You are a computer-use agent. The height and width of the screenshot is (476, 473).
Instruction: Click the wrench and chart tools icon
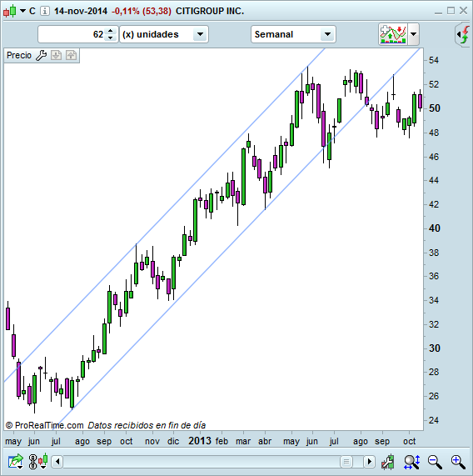(388, 462)
